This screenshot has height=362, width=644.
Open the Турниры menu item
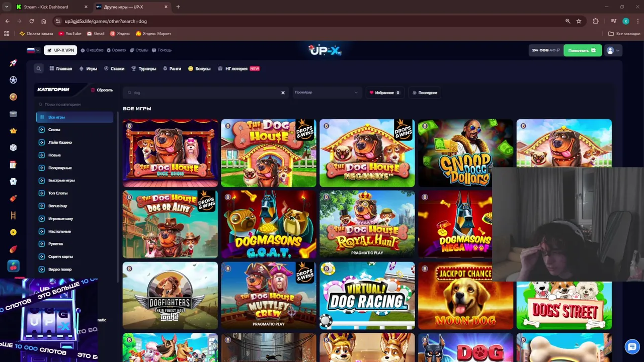(144, 68)
